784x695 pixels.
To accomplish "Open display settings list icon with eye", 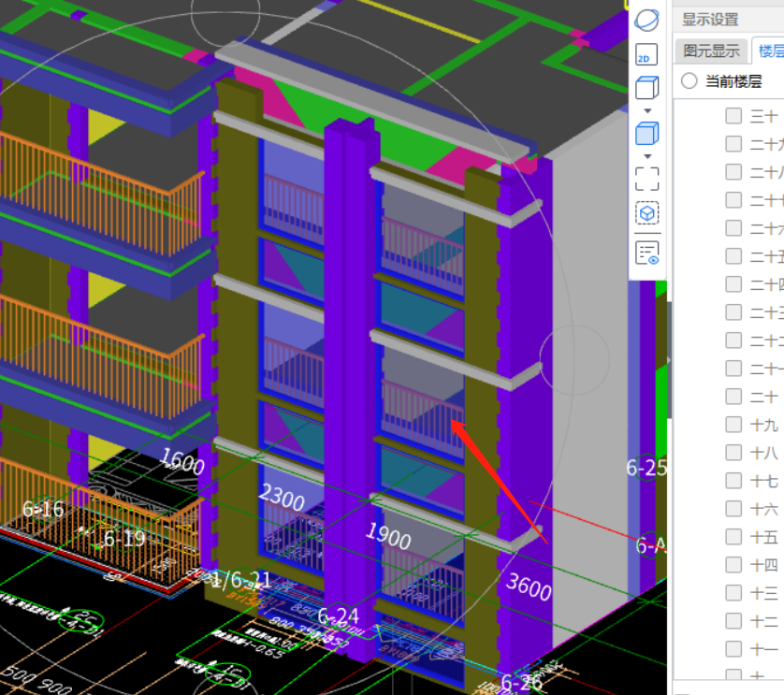I will (647, 253).
